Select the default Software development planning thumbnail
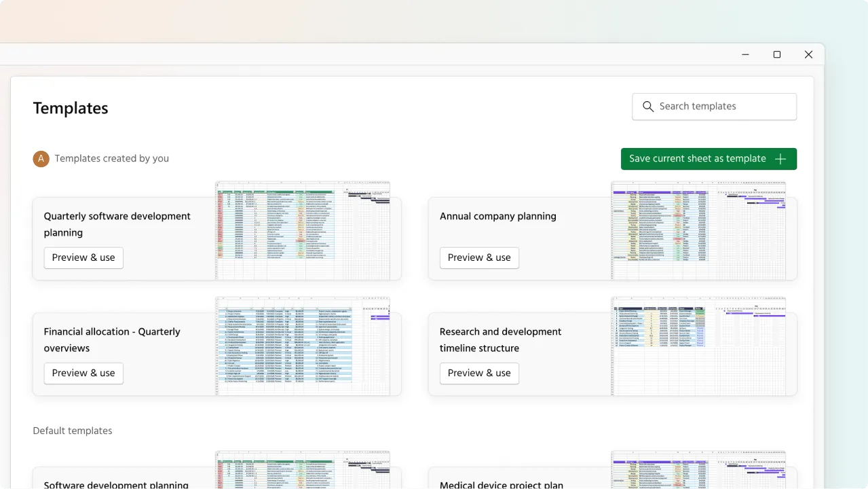 point(303,470)
